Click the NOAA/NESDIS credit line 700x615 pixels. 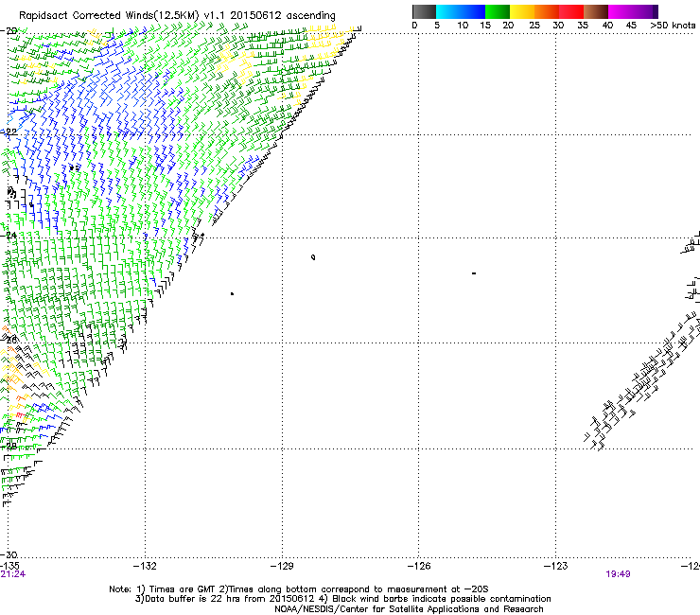(409, 609)
